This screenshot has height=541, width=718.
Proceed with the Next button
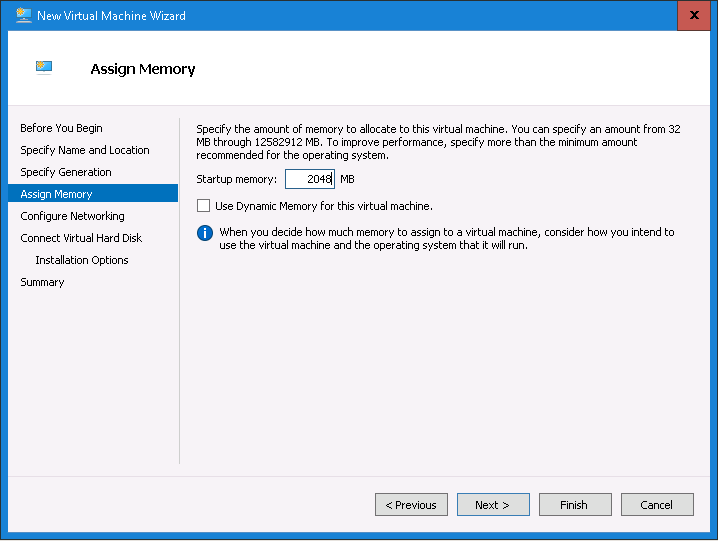point(493,505)
